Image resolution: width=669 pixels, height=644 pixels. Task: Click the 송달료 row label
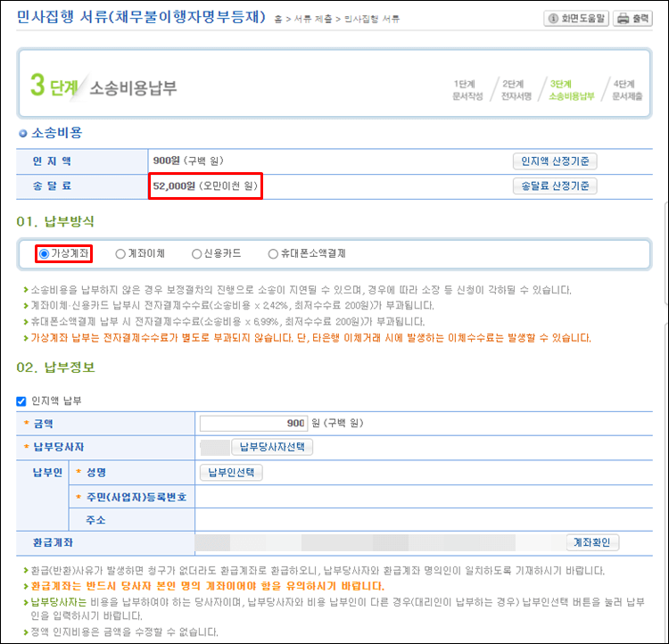(x=52, y=186)
